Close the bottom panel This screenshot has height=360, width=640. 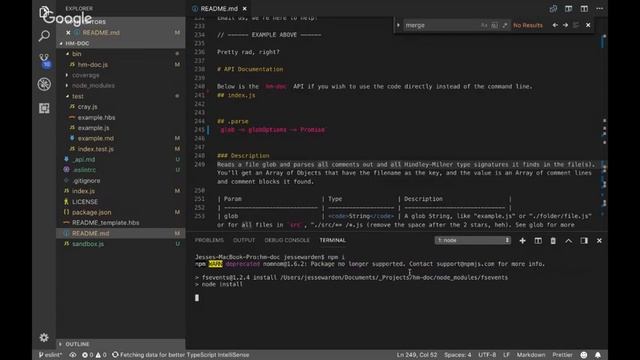pos(599,241)
